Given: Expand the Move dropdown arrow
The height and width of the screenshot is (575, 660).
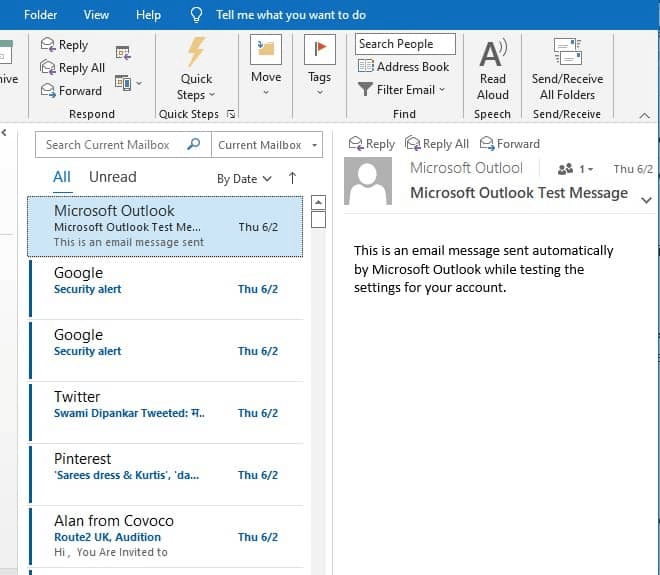Looking at the screenshot, I should click(x=266, y=92).
